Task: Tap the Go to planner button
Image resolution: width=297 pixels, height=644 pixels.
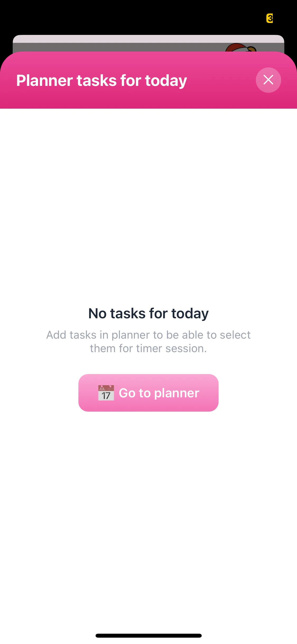Action: tap(148, 393)
